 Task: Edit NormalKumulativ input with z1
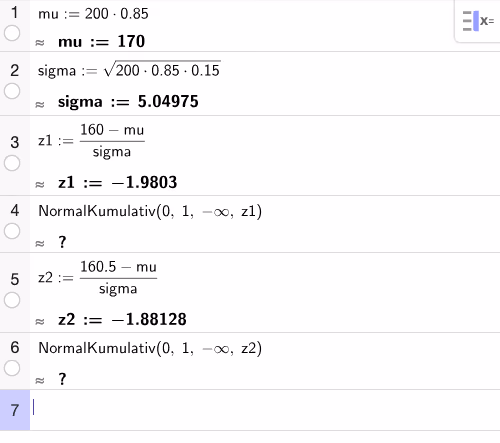pos(150,211)
